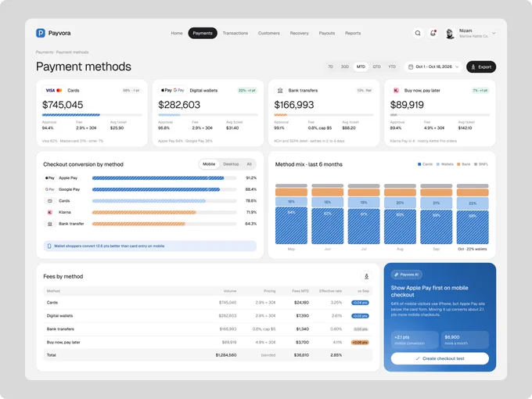Click the Payvora logo icon
This screenshot has height=399, width=532.
[x=41, y=33]
